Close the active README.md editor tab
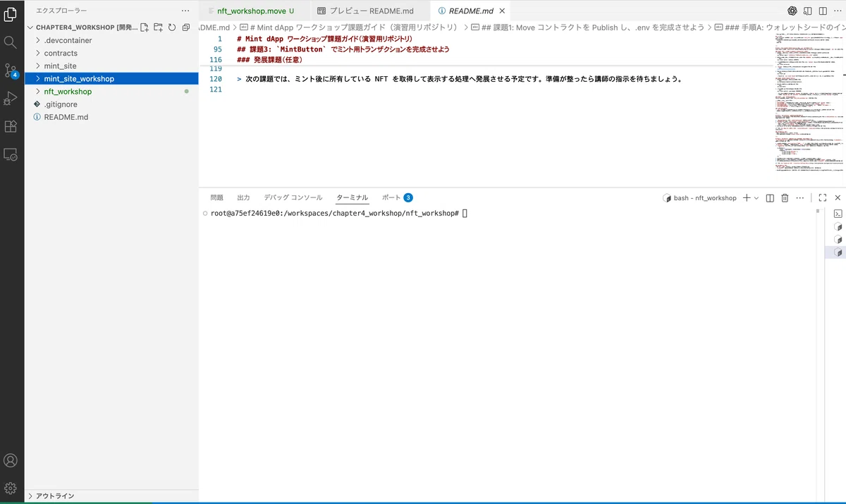The width and height of the screenshot is (846, 504). point(502,11)
